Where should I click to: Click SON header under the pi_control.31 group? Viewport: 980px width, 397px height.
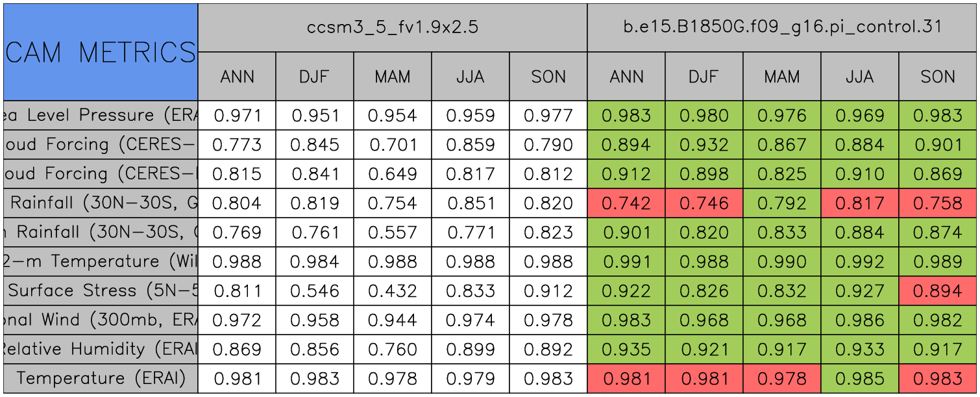(x=938, y=77)
